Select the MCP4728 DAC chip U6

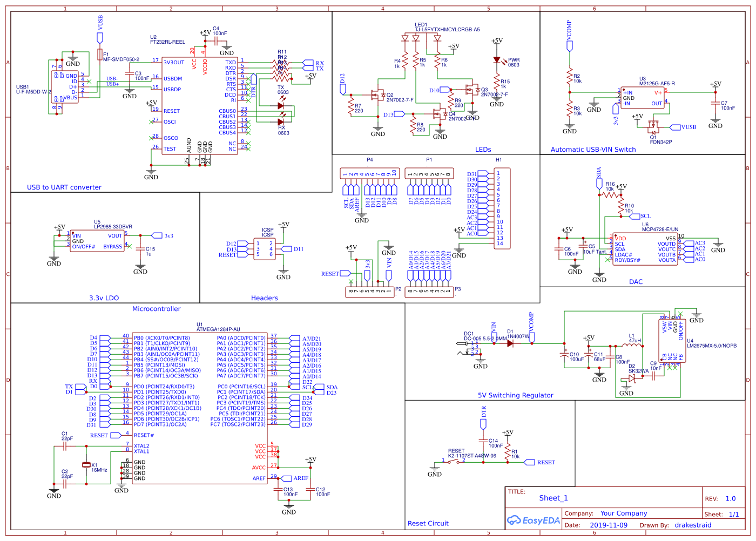pos(645,248)
